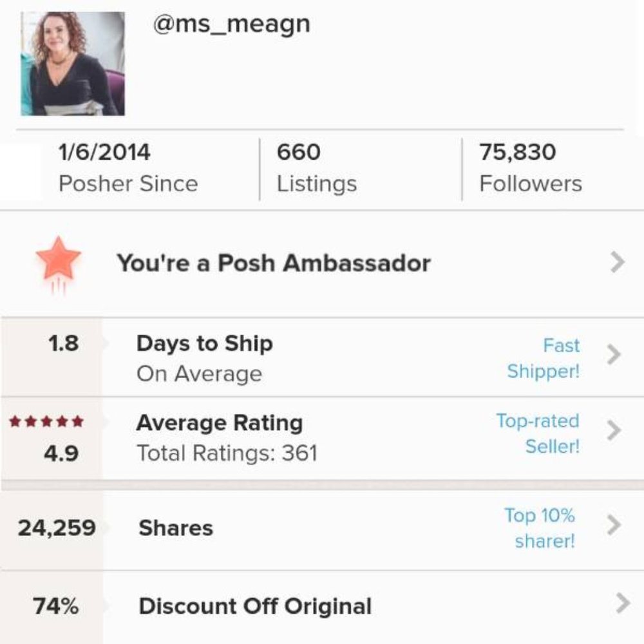Select the Posher Since 1/6/2014 stat
This screenshot has width=644, height=644.
128,168
